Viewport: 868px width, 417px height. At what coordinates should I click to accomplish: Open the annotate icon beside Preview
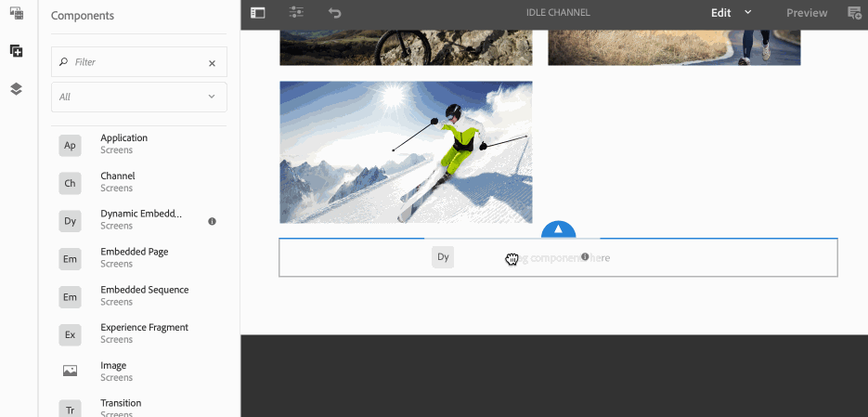tap(855, 12)
